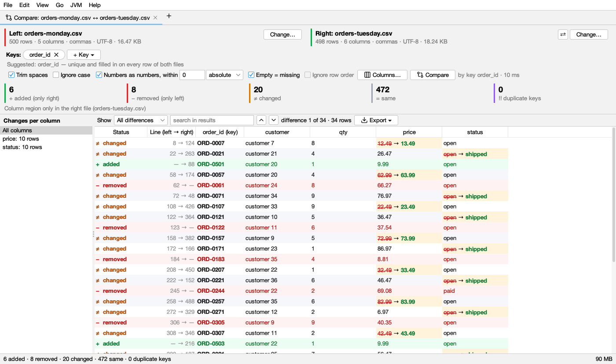Image resolution: width=616 pixels, height=364 pixels.
Task: Go to the previous difference
Action: click(x=261, y=120)
